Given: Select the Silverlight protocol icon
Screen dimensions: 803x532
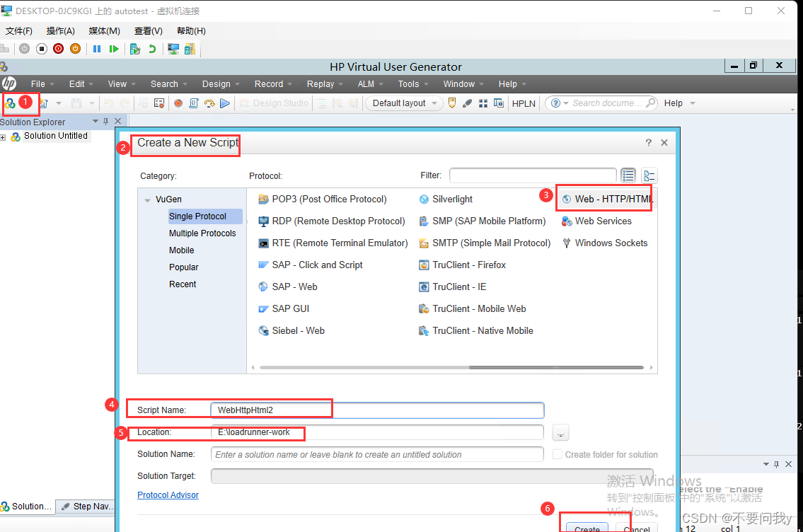Looking at the screenshot, I should click(x=424, y=199).
